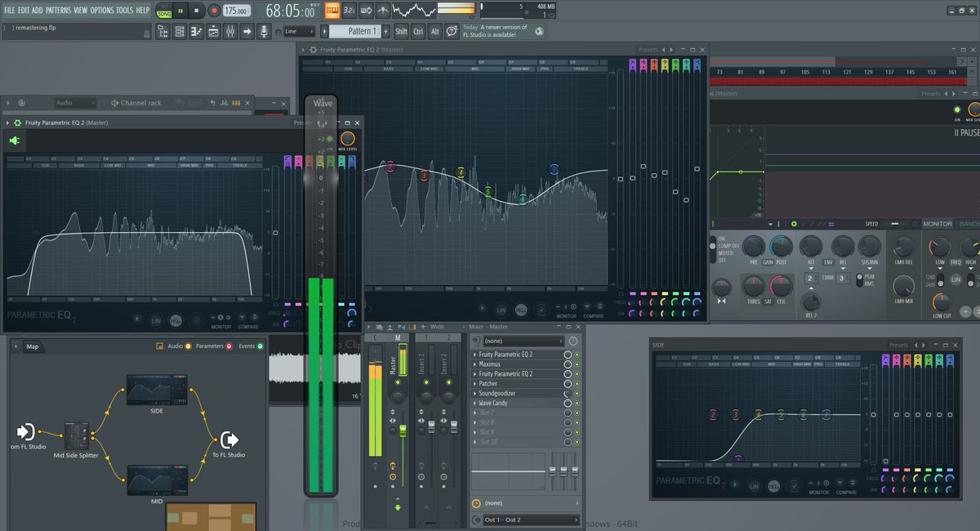Switch playback to Song mode

[164, 15]
